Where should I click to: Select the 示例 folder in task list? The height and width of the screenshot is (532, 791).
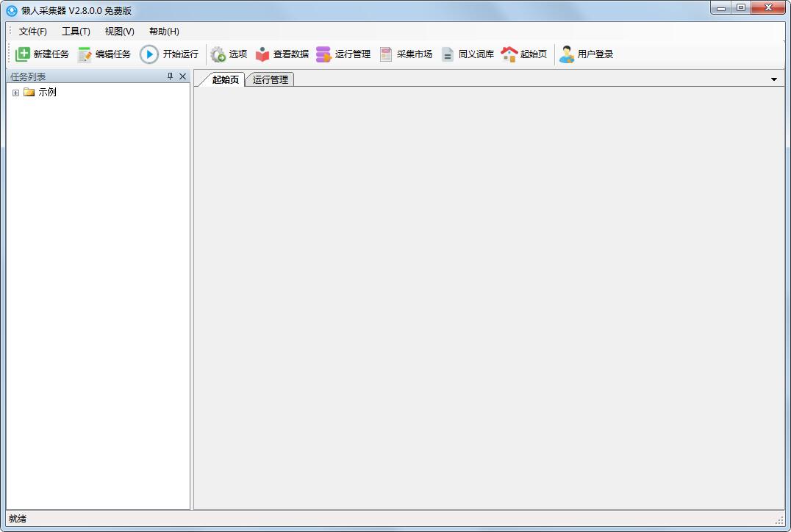pyautogui.click(x=47, y=93)
